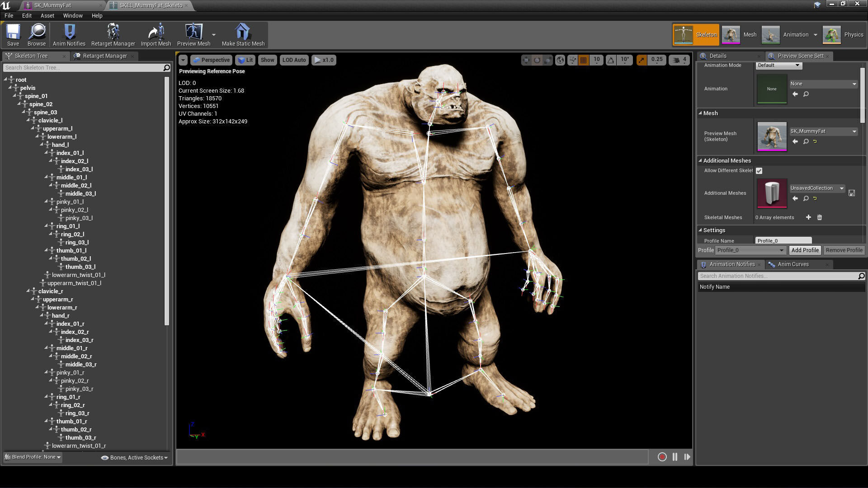Open Blend Profile dropdown

(32, 457)
